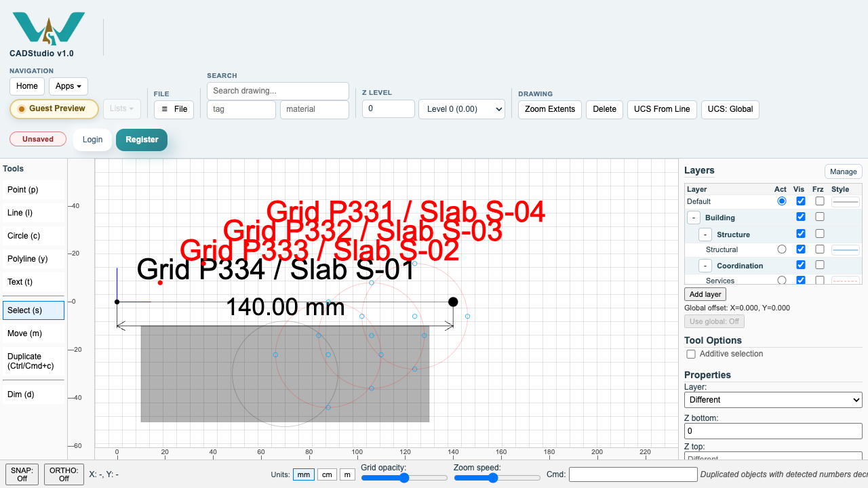Adjust the Zoom speed slider
This screenshot has width=868, height=488.
coord(497,478)
